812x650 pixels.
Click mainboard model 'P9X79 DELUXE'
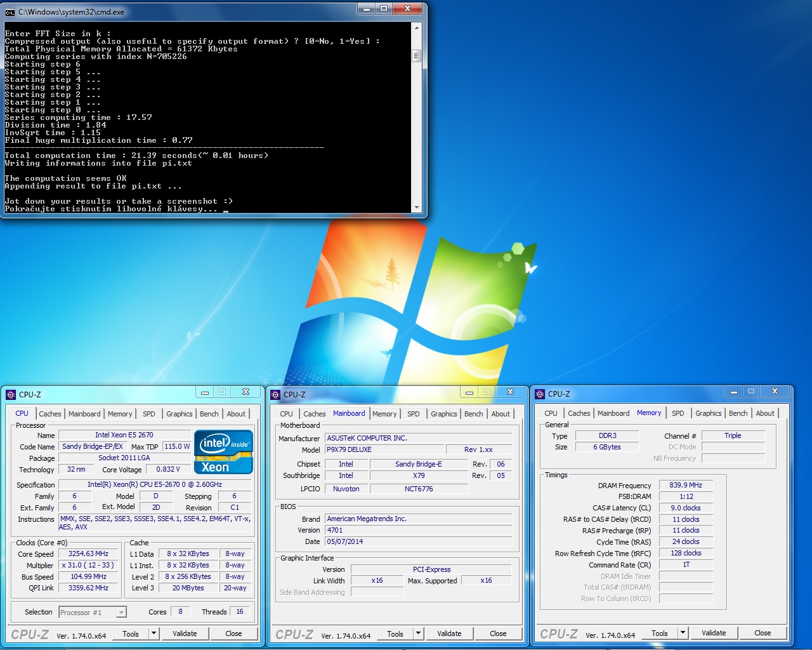click(x=383, y=449)
